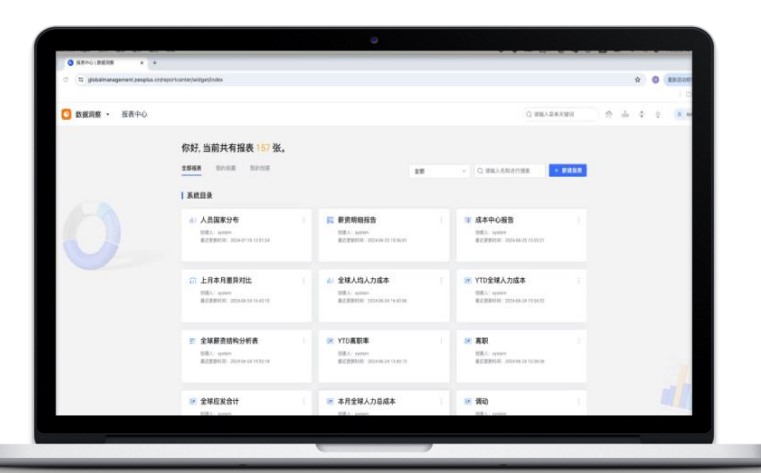Click the browser reload button
The width and height of the screenshot is (761, 473).
(x=66, y=79)
